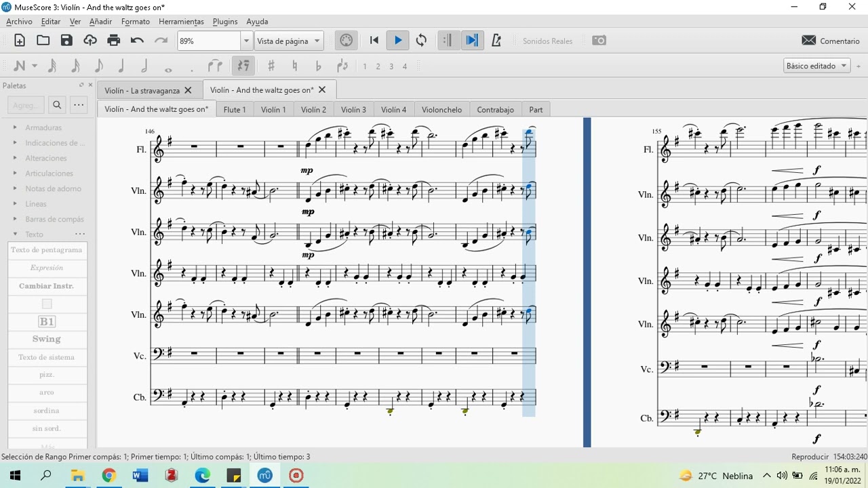The image size is (868, 488).
Task: Open palettes panel more options button
Action: 79,105
